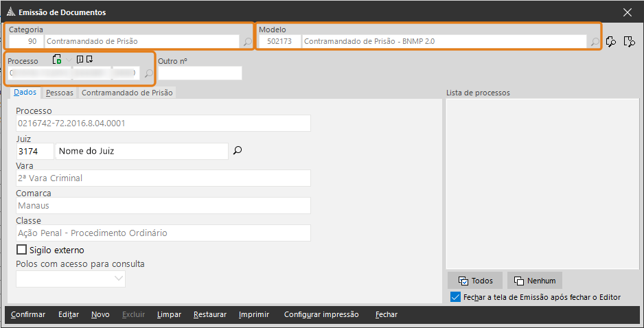
Task: Click the Comarca field Manaus
Action: pos(163,205)
